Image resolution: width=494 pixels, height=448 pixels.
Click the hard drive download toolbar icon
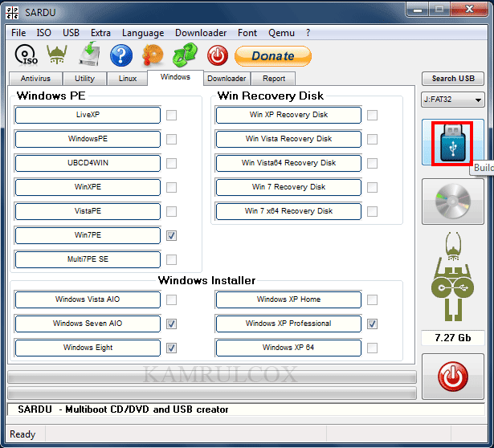pyautogui.click(x=89, y=54)
